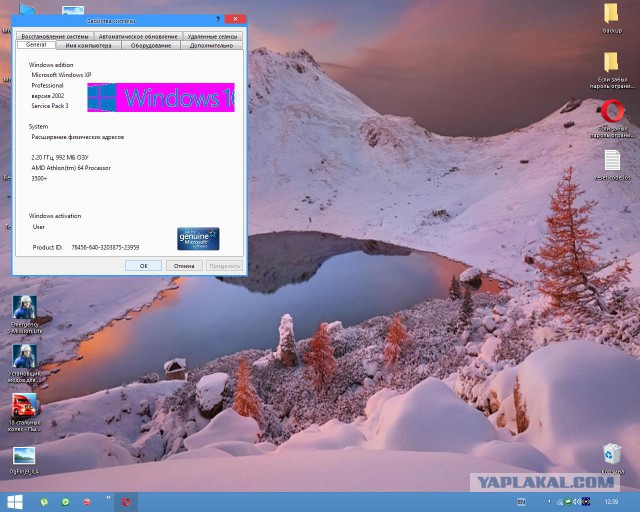
Task: Switch to Opera taskbar button
Action: 126,502
